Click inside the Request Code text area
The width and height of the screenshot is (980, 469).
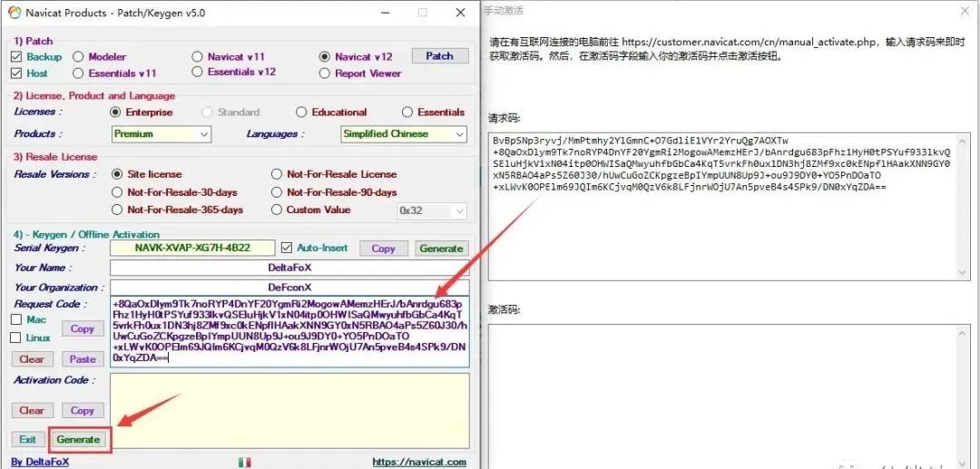(289, 332)
